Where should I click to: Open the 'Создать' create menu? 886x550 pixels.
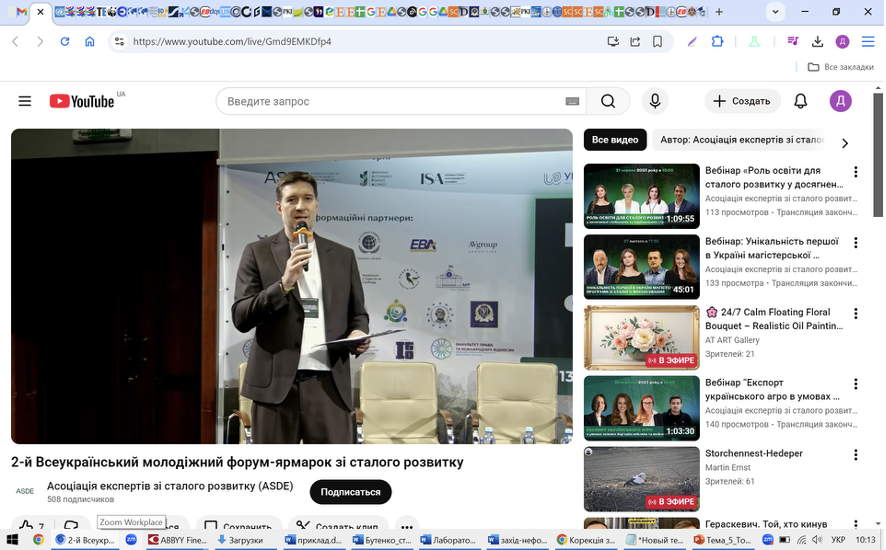tap(743, 101)
